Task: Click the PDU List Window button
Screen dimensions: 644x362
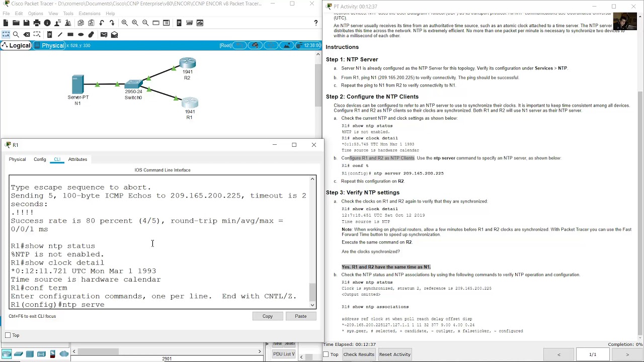Action: tap(284, 354)
